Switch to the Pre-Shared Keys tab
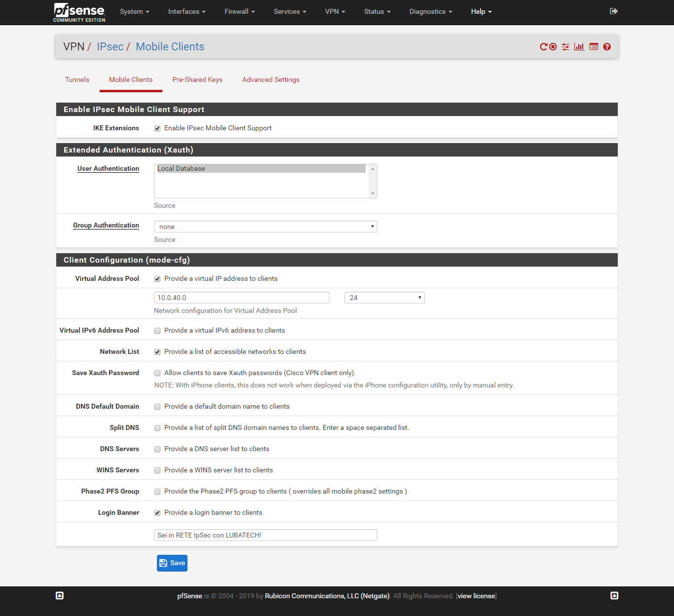Image resolution: width=674 pixels, height=616 pixels. 197,79
